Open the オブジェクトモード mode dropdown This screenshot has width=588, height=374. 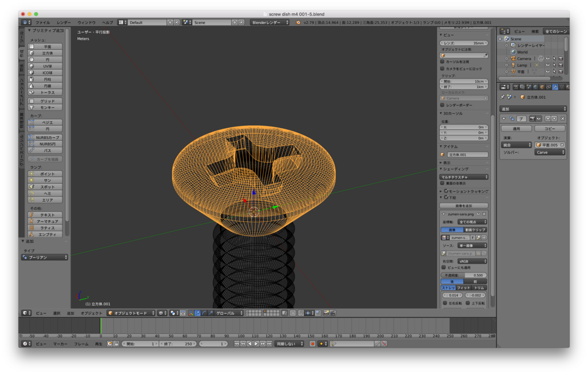(x=131, y=313)
